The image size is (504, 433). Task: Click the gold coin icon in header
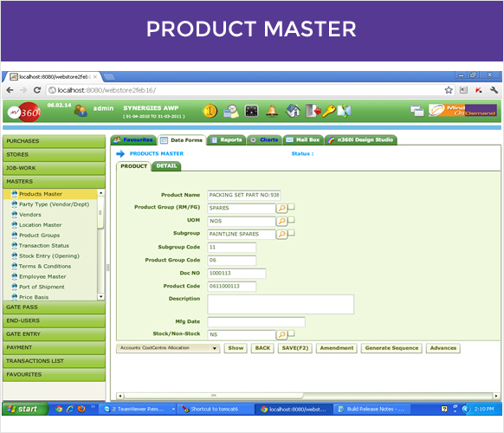(x=210, y=111)
